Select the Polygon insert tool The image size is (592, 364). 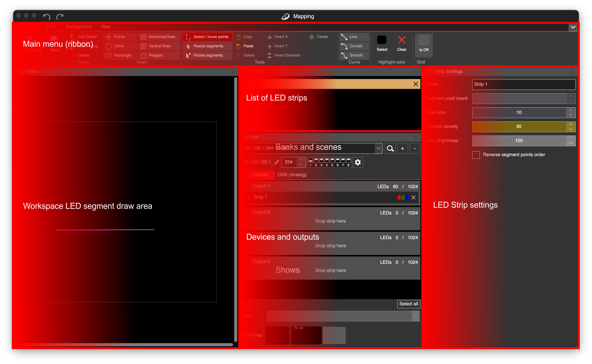159,55
